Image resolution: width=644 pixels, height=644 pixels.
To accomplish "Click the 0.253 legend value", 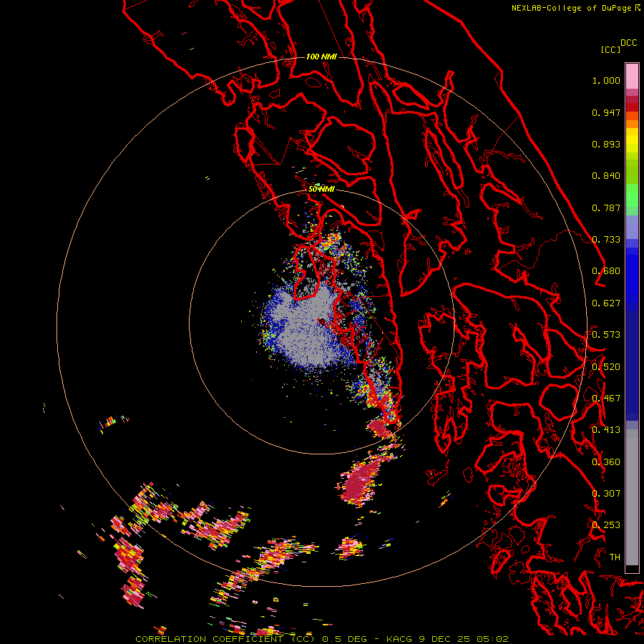I will point(606,525).
